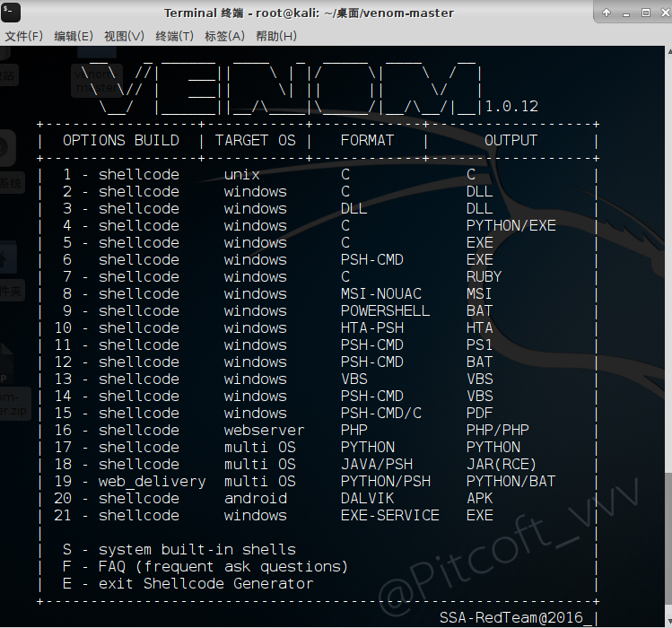Open the 视图(V) menu
The height and width of the screenshot is (628, 672).
pos(125,36)
